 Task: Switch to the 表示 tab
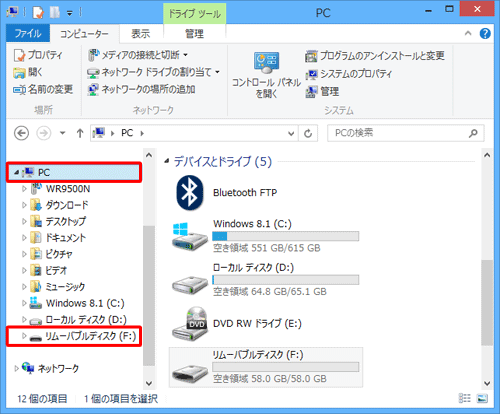pos(141,34)
